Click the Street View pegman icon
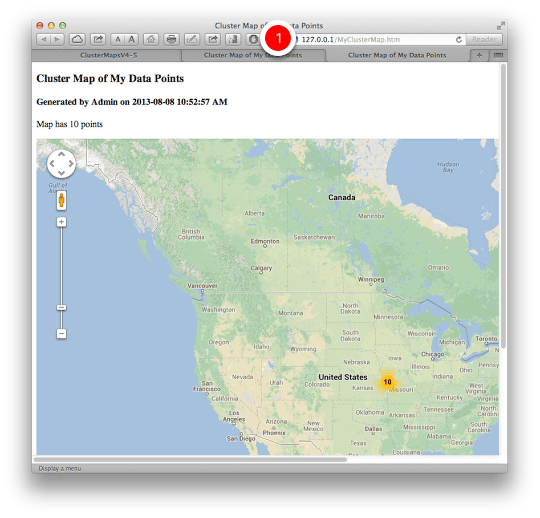540x518 pixels. 61,200
